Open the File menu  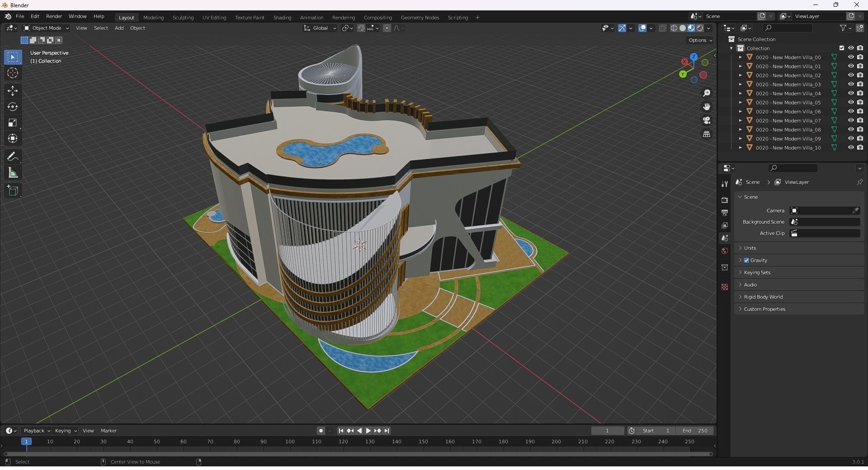(x=20, y=16)
